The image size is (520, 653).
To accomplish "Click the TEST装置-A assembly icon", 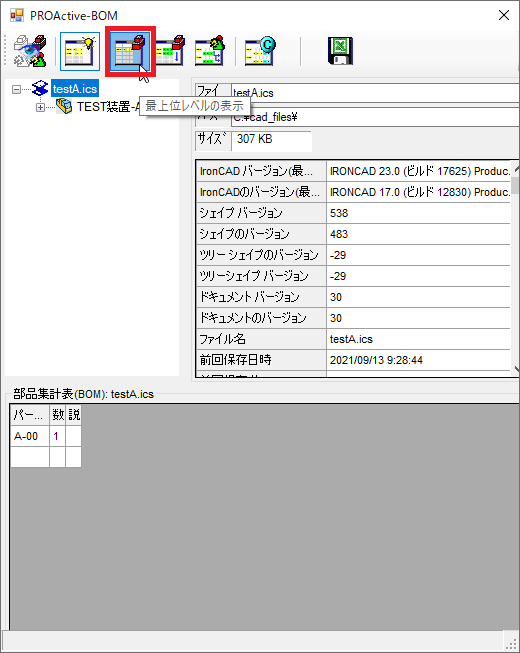I will pos(64,106).
